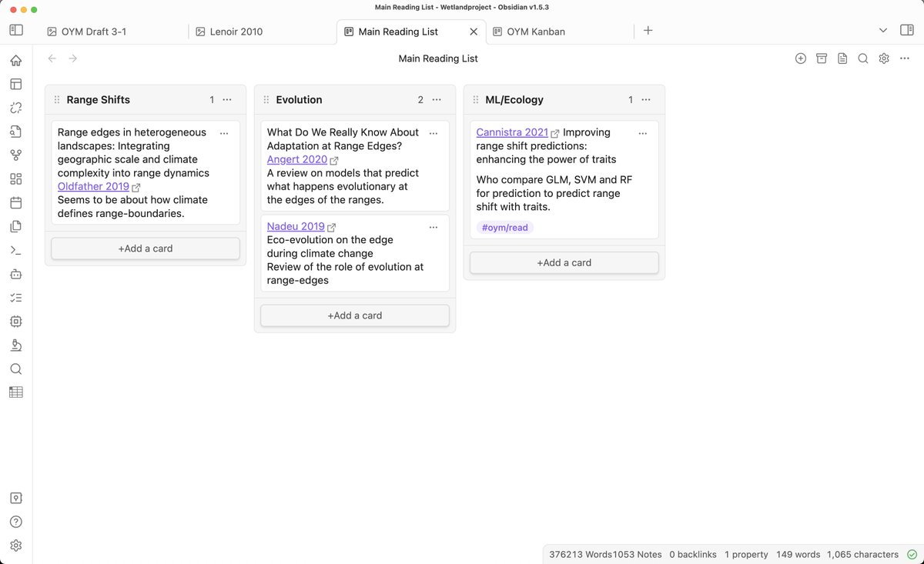Open board as markdown via the document icon
The height and width of the screenshot is (564, 924).
(842, 58)
